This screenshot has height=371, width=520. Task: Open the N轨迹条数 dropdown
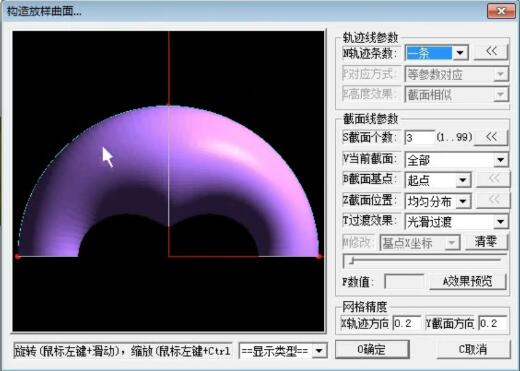point(460,53)
